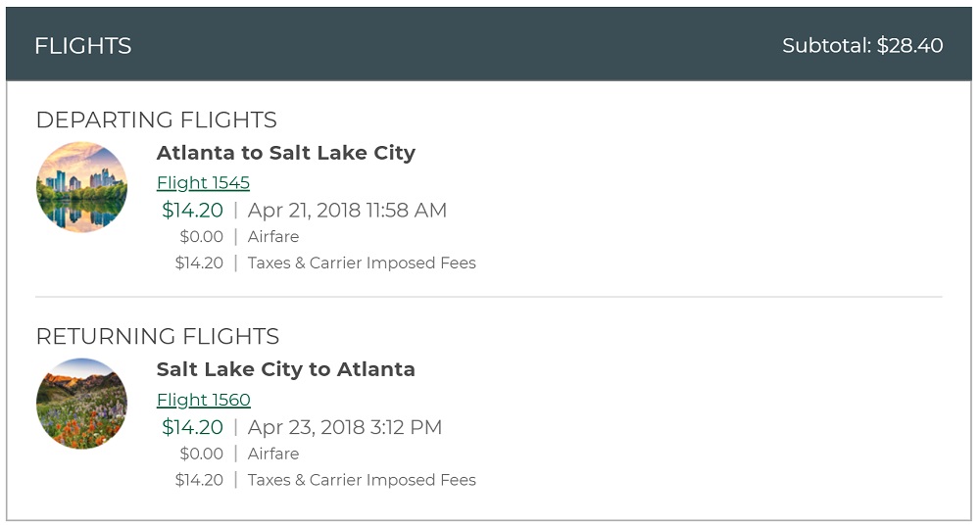
Task: Open the Flight 1560 link
Action: [203, 400]
